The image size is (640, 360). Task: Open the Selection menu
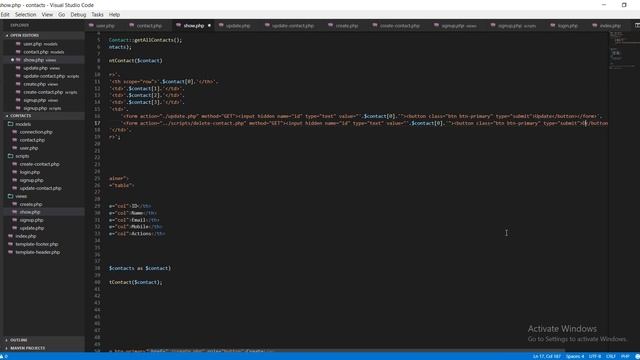pos(25,14)
